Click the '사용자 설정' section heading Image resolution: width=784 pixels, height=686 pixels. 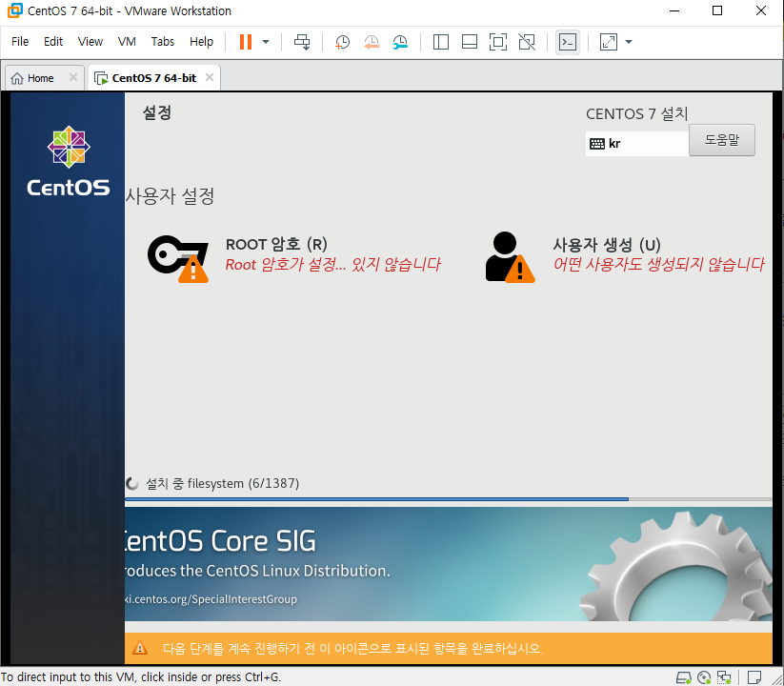[x=170, y=195]
